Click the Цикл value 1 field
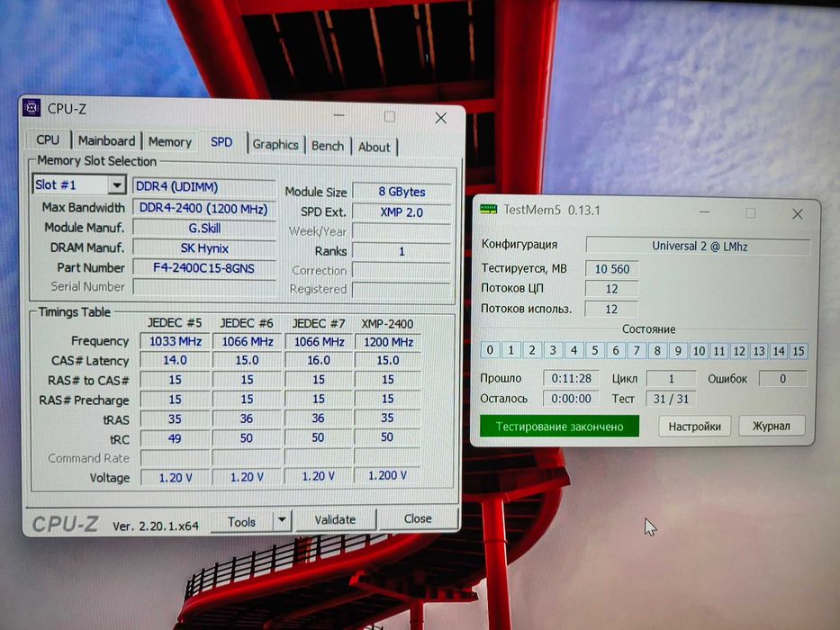The width and height of the screenshot is (840, 630). pyautogui.click(x=671, y=379)
